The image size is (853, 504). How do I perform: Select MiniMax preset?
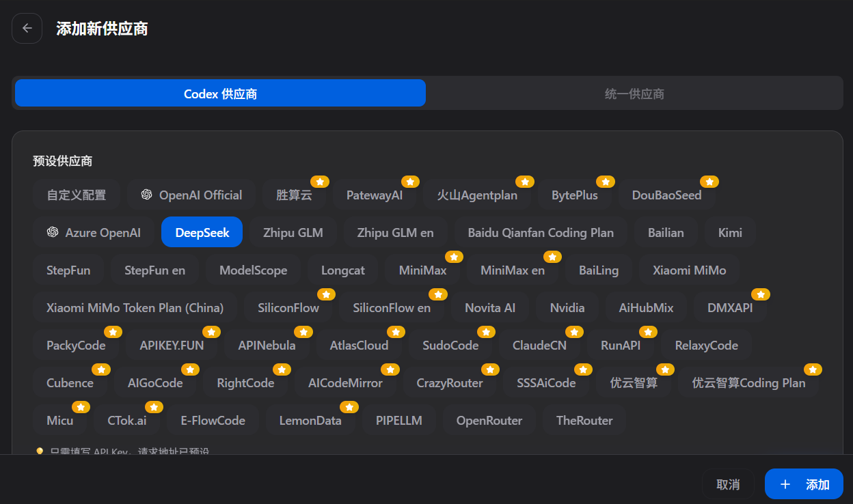point(423,270)
